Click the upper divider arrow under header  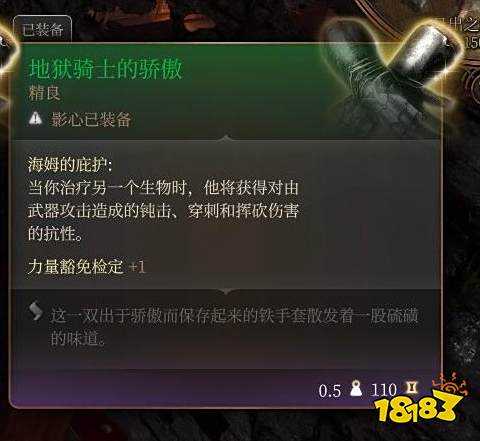tap(226, 138)
